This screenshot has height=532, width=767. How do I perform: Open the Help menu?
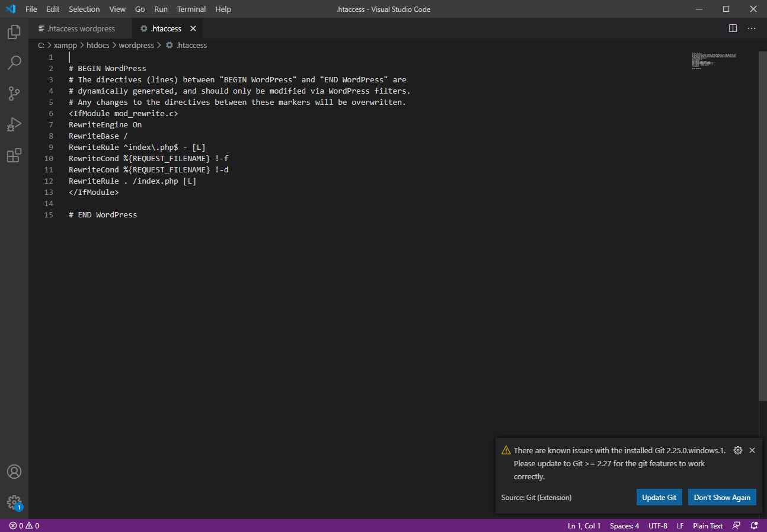click(x=223, y=9)
